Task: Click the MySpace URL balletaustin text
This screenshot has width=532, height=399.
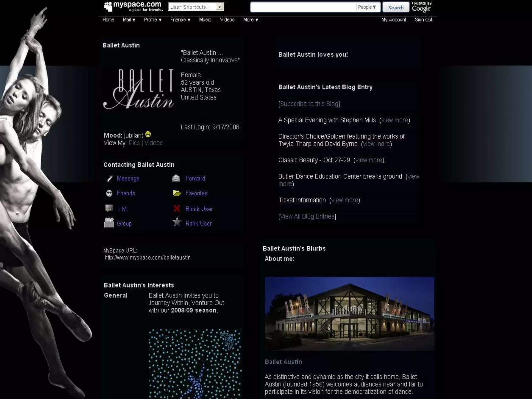Action: pos(148,258)
